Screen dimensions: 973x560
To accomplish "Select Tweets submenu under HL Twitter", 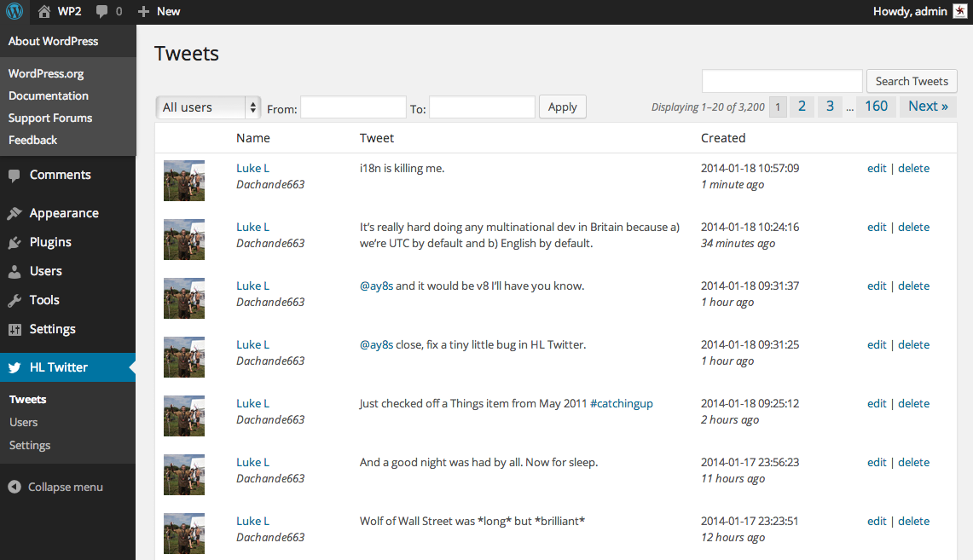I will pyautogui.click(x=28, y=400).
